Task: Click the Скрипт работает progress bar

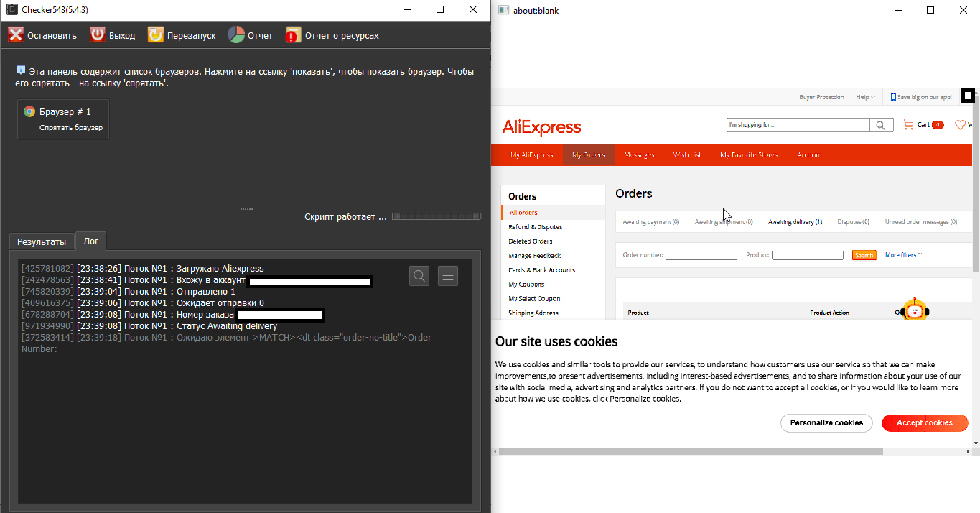Action: coord(437,216)
